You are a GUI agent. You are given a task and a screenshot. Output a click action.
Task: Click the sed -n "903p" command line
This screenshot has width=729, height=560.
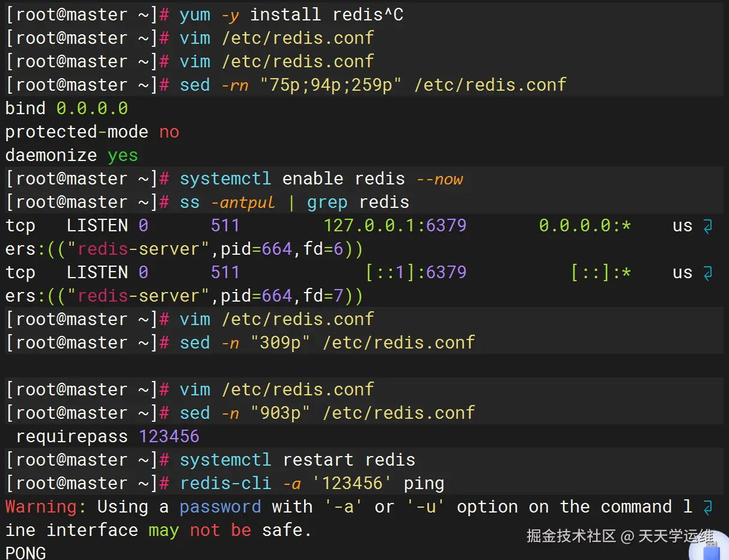click(x=327, y=413)
